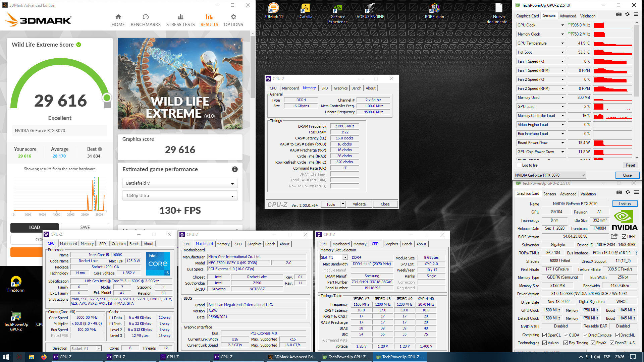Open 3DMark Results section

click(209, 20)
